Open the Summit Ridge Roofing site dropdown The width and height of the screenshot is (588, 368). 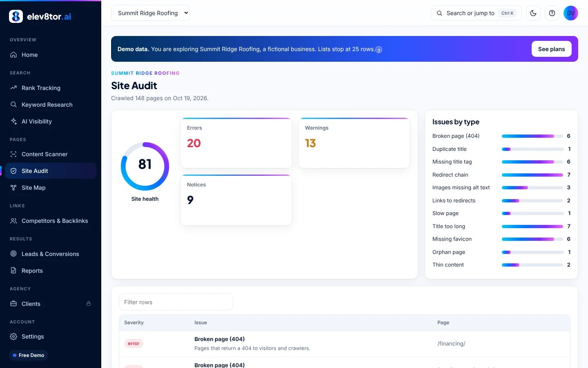(150, 13)
